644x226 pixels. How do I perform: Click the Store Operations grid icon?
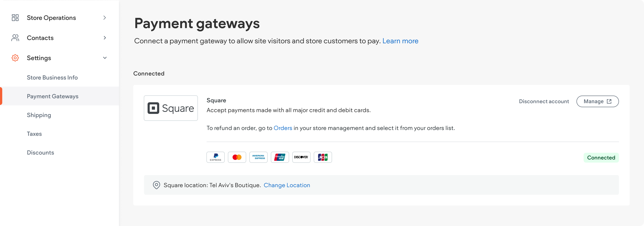click(x=15, y=17)
